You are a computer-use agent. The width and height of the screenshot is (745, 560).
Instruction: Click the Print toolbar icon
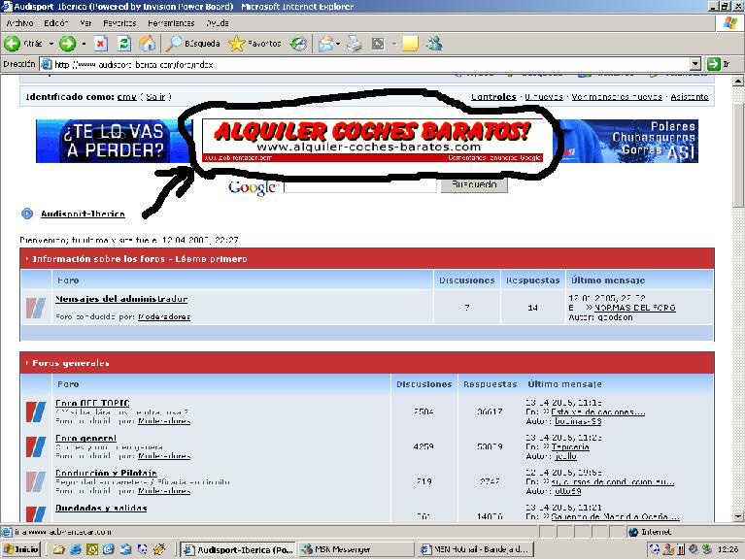[354, 44]
